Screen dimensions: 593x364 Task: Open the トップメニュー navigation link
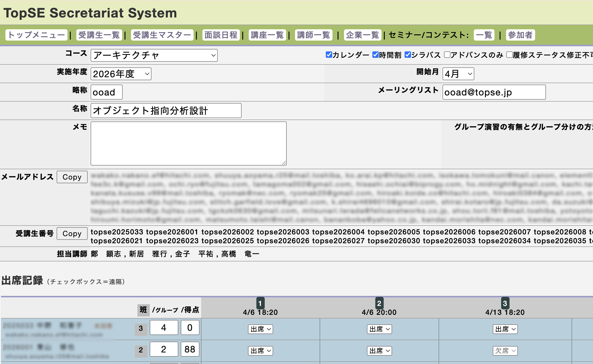[x=36, y=35]
